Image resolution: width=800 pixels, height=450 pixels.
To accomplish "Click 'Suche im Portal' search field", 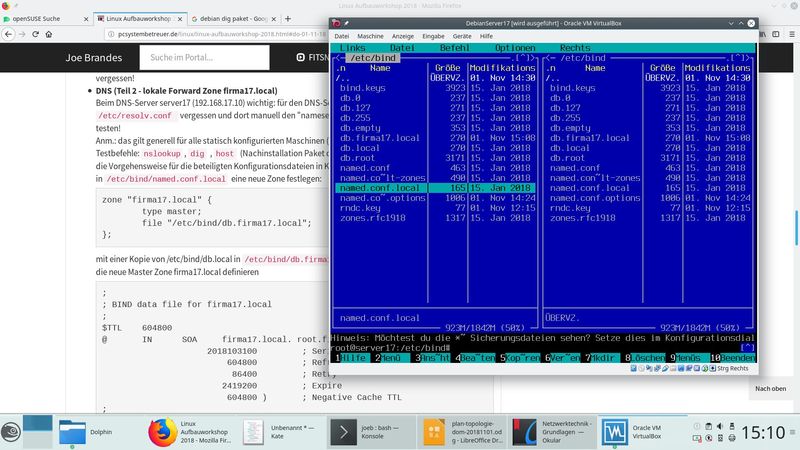I will [205, 57].
